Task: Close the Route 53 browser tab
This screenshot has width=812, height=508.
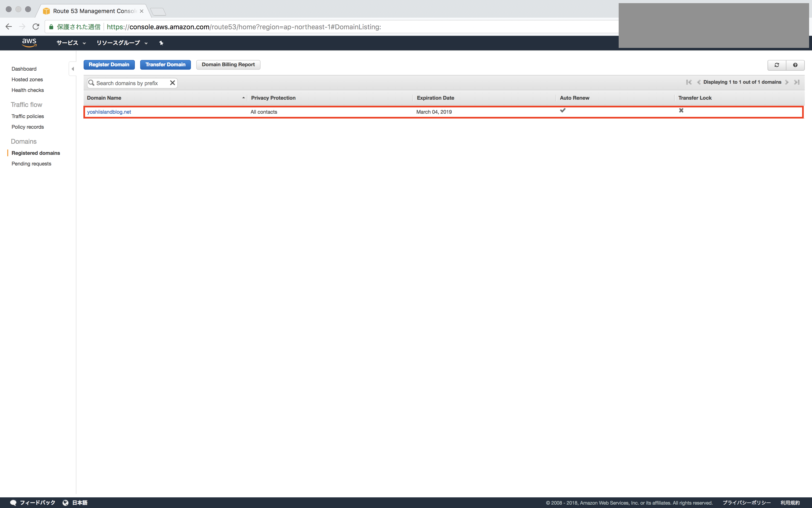Action: 142,11
